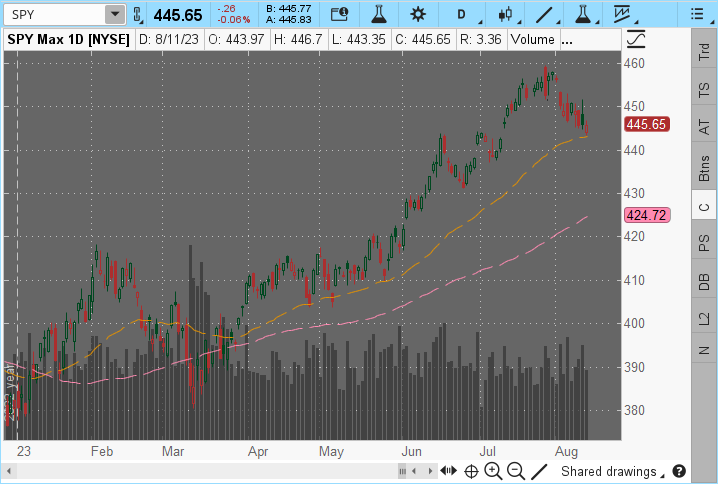Open the D timeframe selector
718x484 pixels.
pyautogui.click(x=463, y=15)
